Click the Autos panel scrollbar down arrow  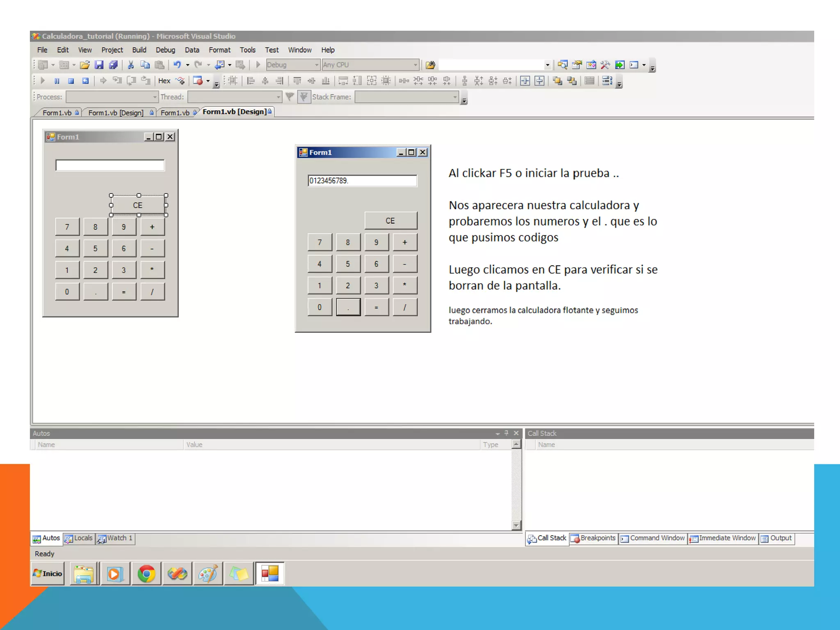(x=516, y=525)
